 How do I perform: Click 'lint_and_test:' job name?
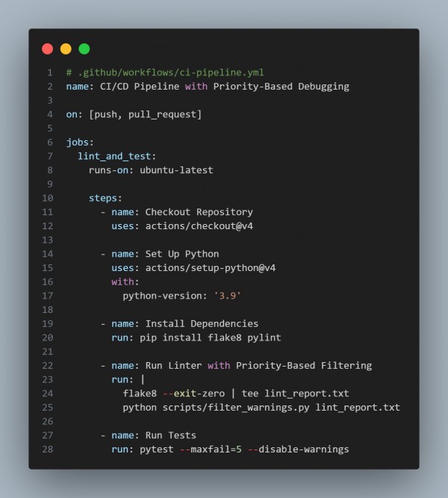[117, 156]
